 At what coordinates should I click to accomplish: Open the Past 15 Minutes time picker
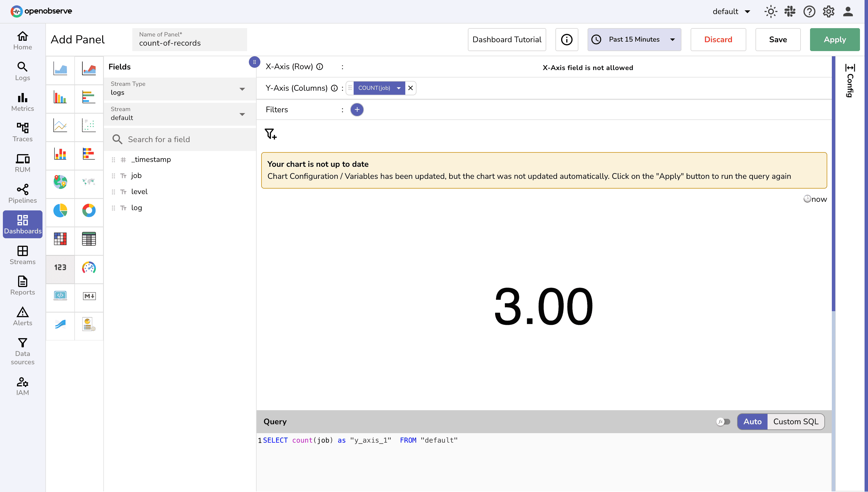[x=634, y=39]
